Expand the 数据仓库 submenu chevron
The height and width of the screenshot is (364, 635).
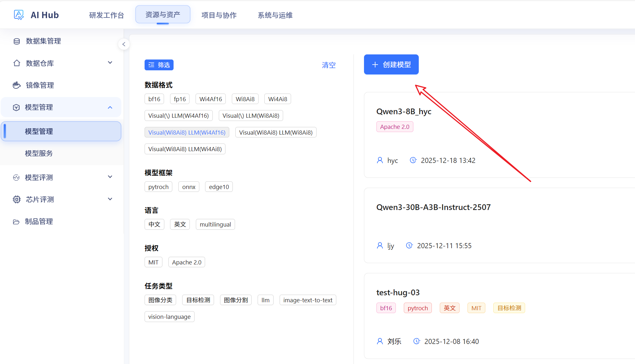coord(110,63)
